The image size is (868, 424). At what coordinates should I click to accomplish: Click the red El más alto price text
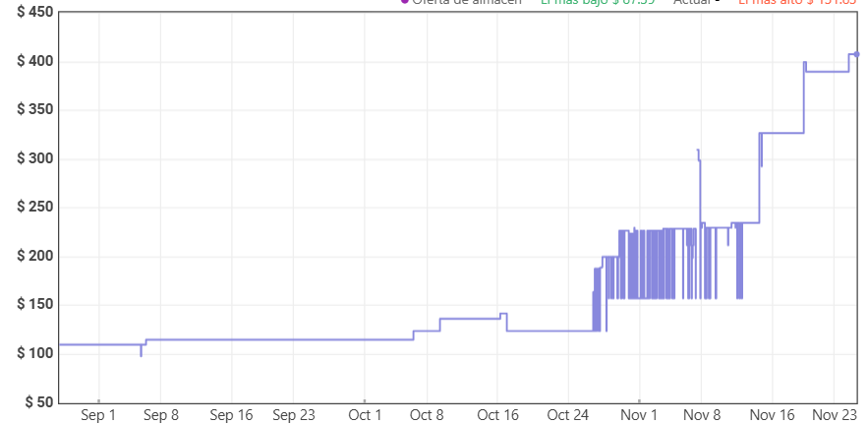coord(796,2)
